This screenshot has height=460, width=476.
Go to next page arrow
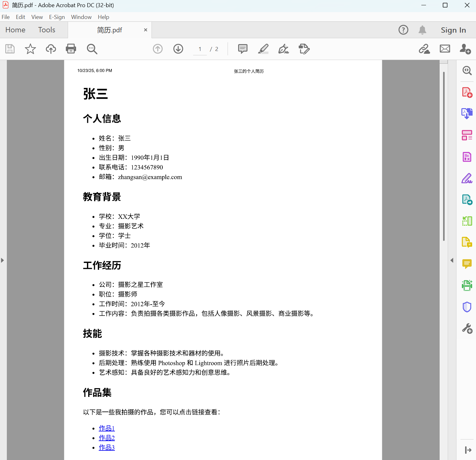[178, 49]
